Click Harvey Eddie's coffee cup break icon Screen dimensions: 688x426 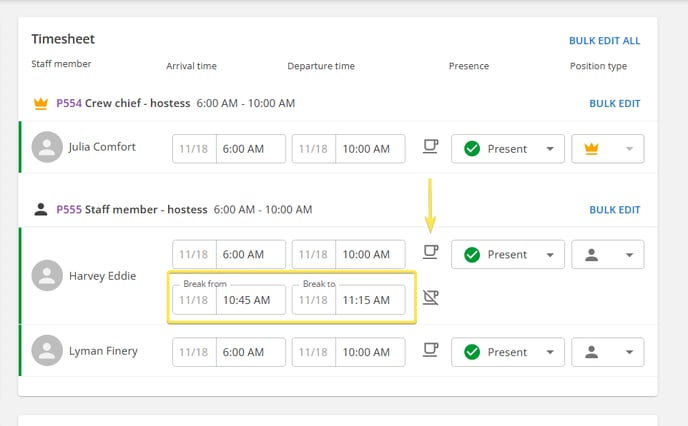tap(430, 252)
